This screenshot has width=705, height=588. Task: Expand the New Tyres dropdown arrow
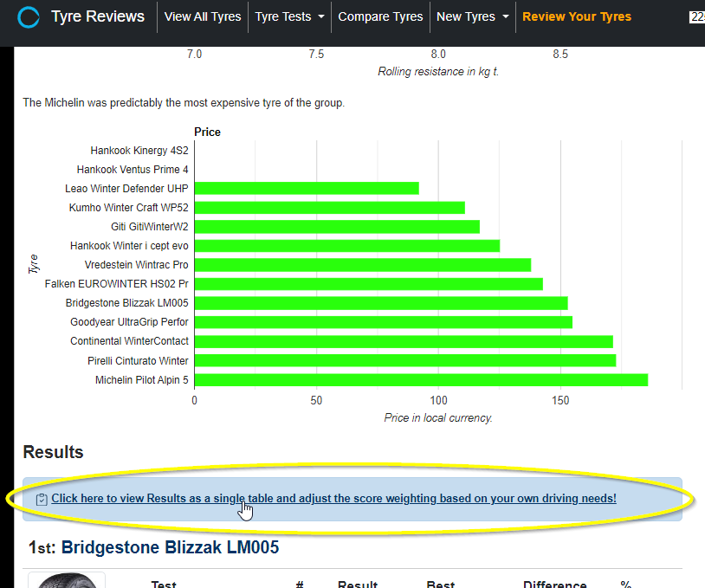click(506, 16)
